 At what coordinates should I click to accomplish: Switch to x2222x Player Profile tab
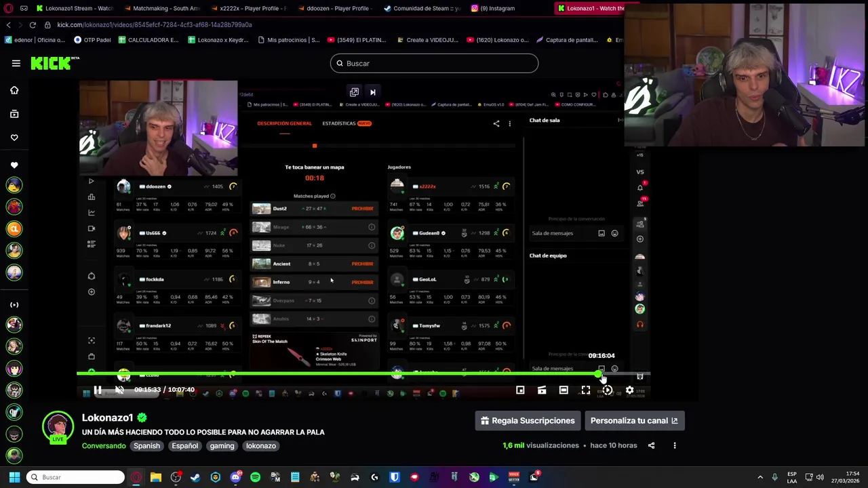(x=248, y=8)
